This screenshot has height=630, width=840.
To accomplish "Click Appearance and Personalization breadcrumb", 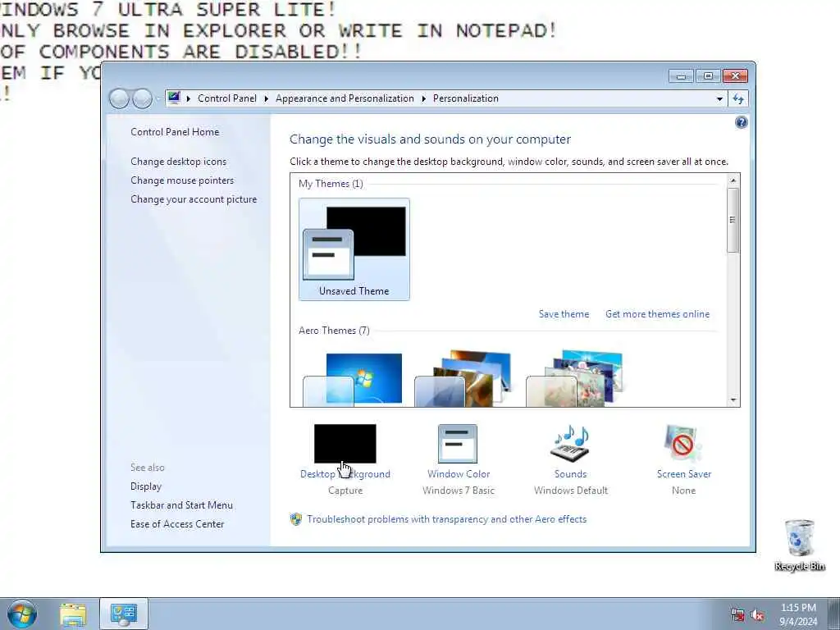I will (345, 98).
